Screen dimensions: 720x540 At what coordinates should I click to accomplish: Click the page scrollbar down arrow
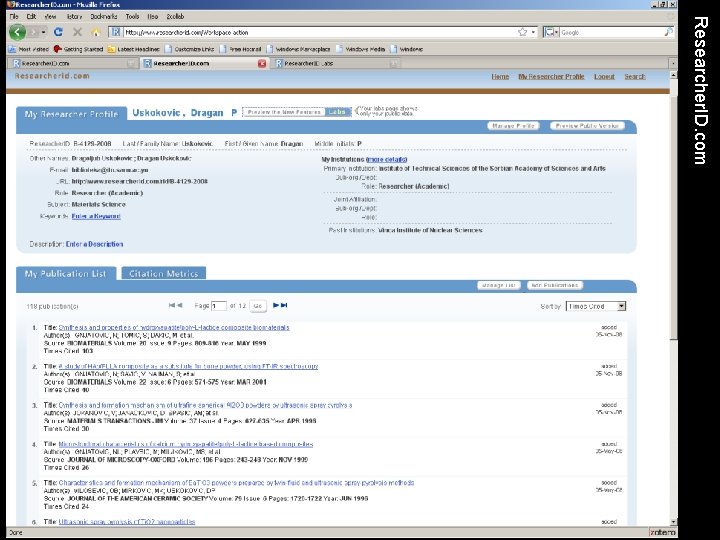pyautogui.click(x=674, y=522)
